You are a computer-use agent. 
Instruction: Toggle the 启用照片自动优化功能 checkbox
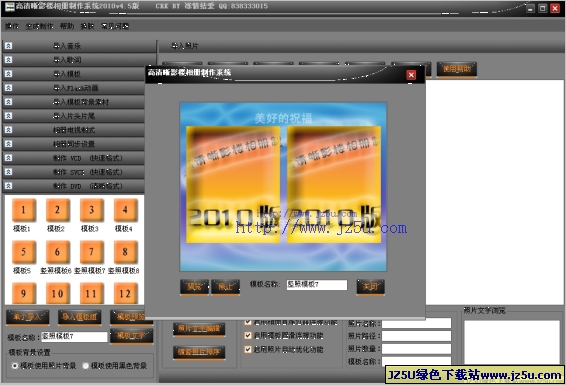click(x=248, y=349)
